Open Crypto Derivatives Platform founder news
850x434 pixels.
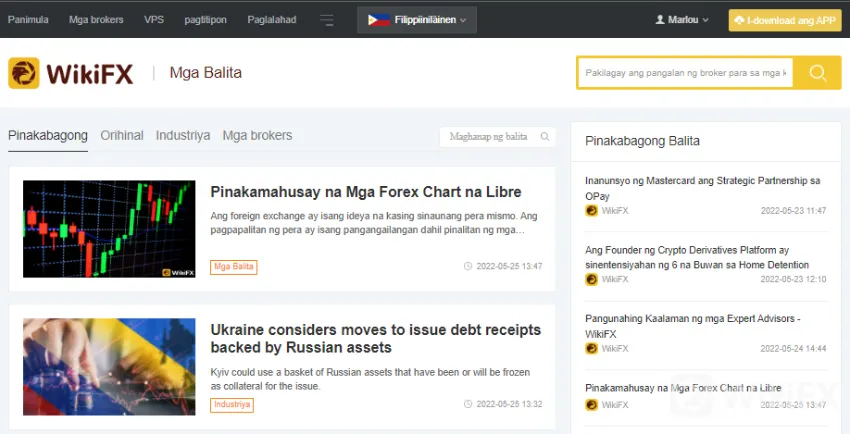[x=697, y=257]
